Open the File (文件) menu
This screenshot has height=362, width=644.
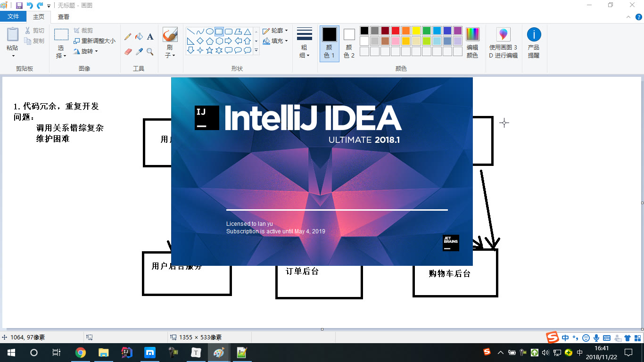[x=13, y=16]
